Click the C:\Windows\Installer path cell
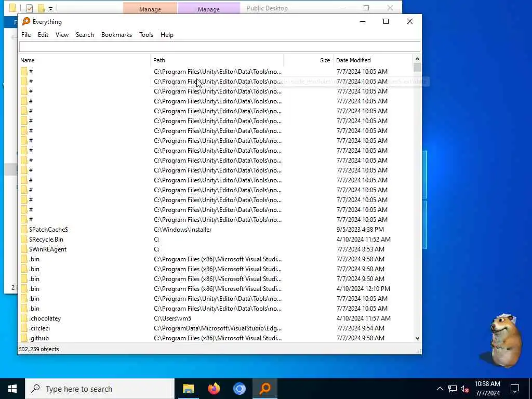 point(182,229)
